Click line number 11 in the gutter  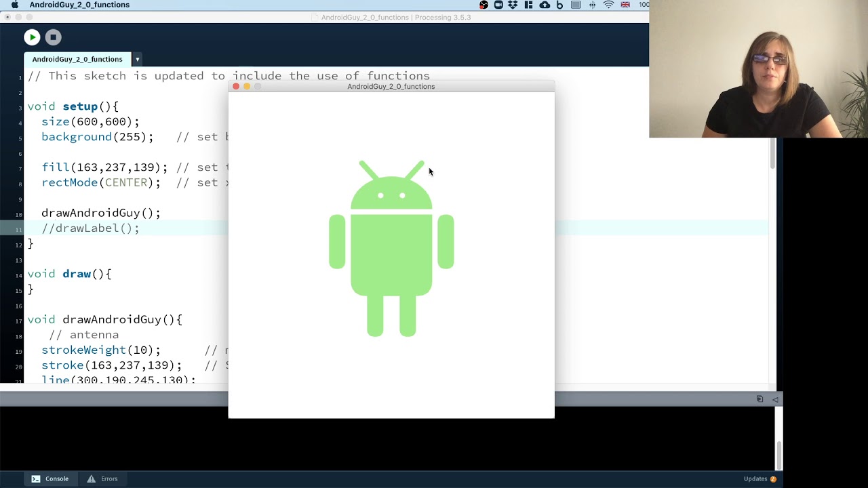click(x=20, y=230)
